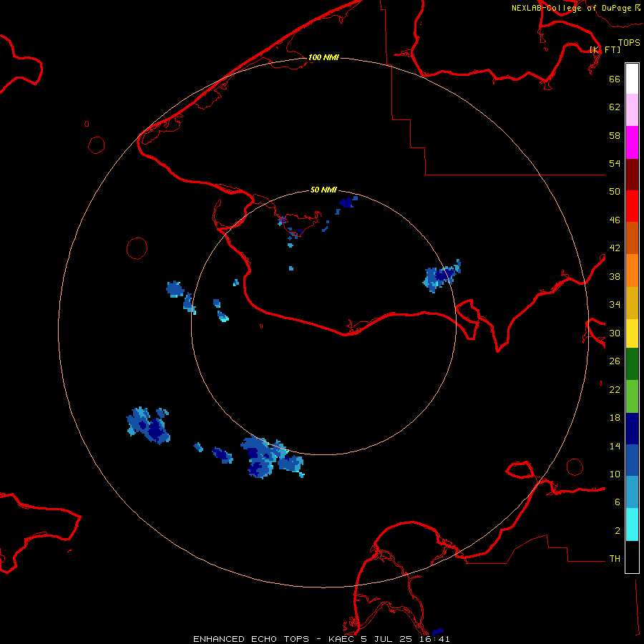Image resolution: width=644 pixels, height=644 pixels.
Task: Click the dark green legend swatch
Action: point(632,364)
